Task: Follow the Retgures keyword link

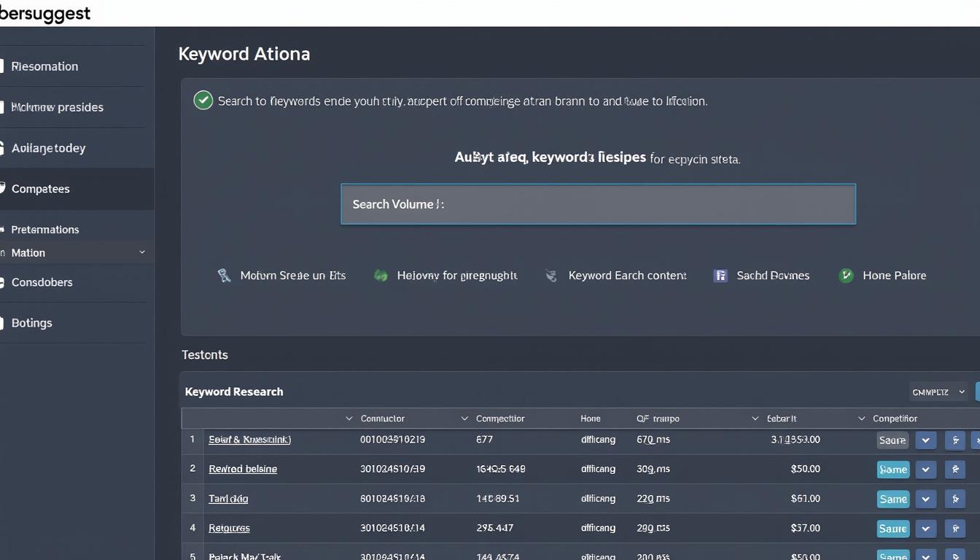Action: tap(229, 527)
